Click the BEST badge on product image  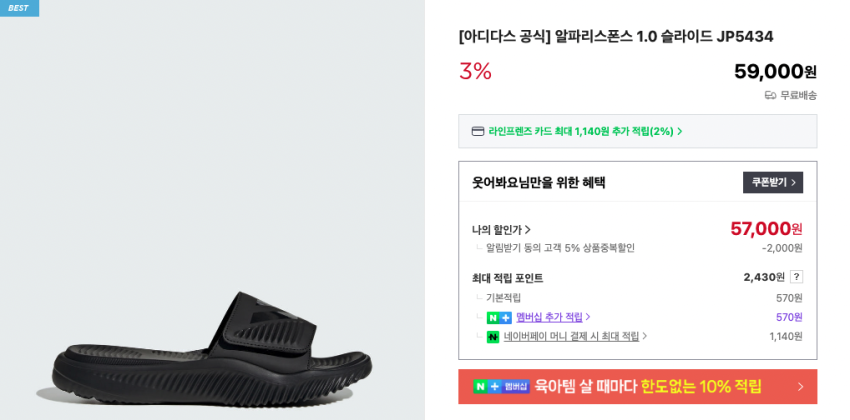(x=19, y=8)
